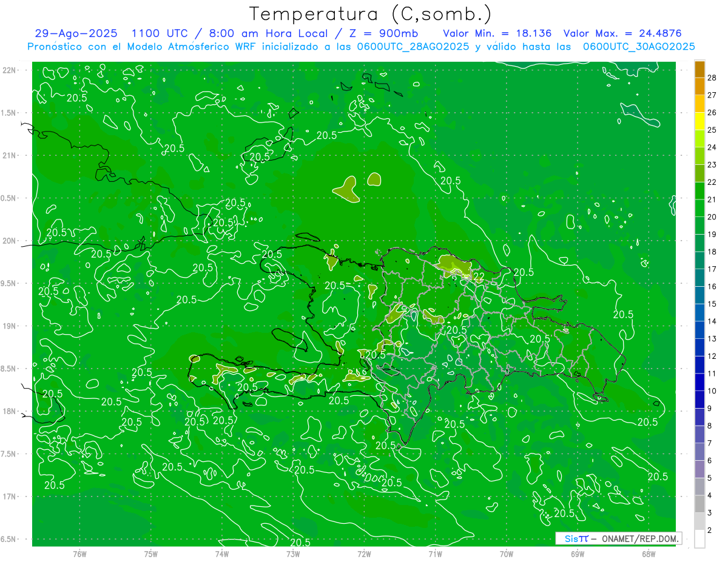Viewport: 728px width, 562px height.
Task: Click the "73W" longitude axis label
Action: [293, 554]
